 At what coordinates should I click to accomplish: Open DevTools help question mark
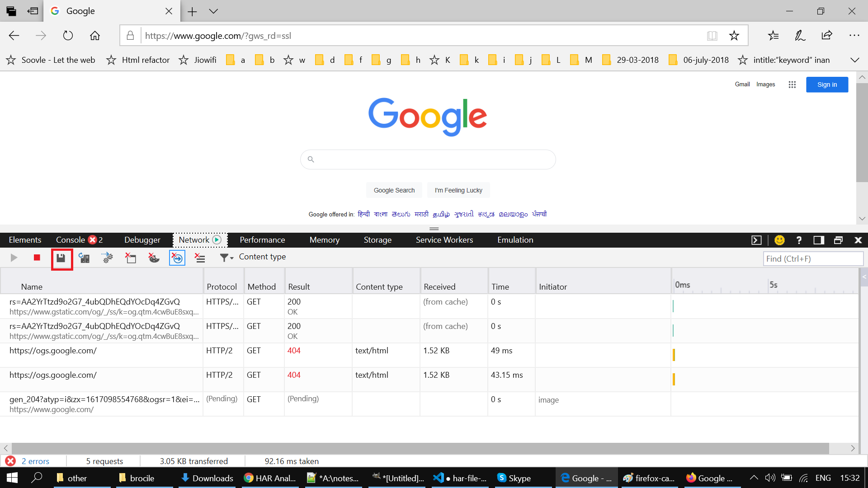[x=799, y=240]
